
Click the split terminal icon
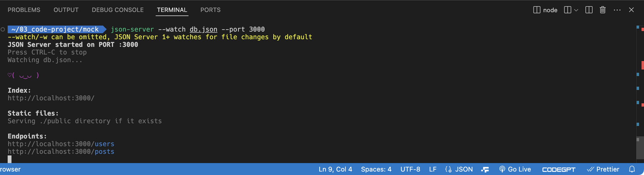568,10
